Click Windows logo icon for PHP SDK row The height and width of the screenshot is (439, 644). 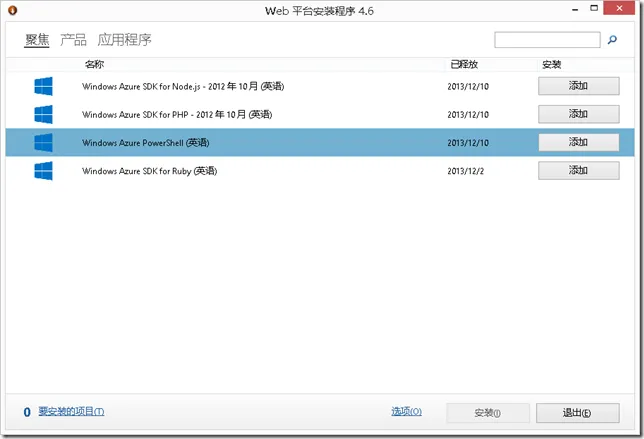[x=44, y=114]
